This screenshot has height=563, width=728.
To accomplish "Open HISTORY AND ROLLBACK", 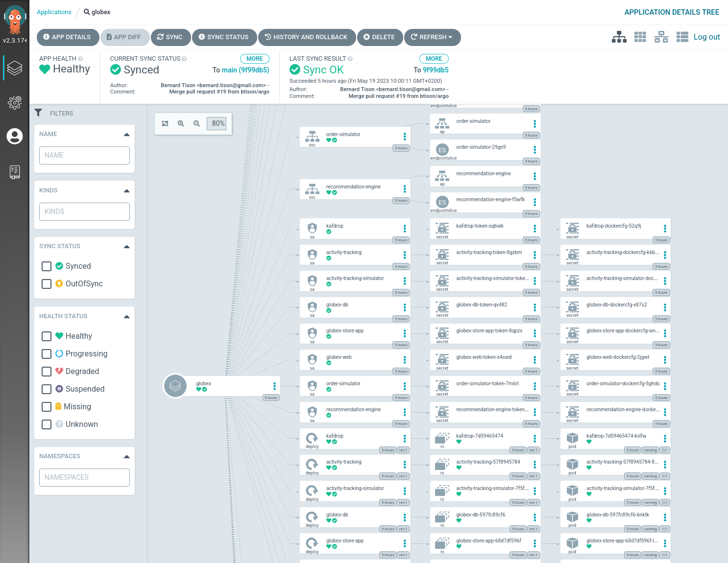I will coord(306,37).
